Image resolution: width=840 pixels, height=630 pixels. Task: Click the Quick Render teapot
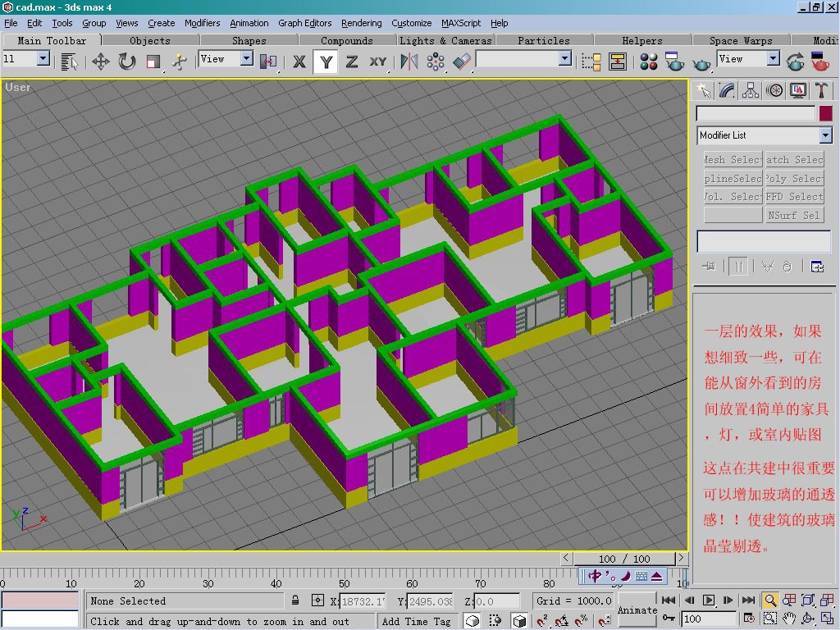click(x=701, y=64)
